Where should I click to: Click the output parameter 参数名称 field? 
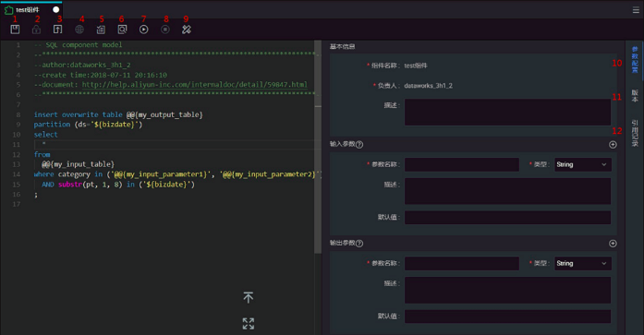point(462,263)
